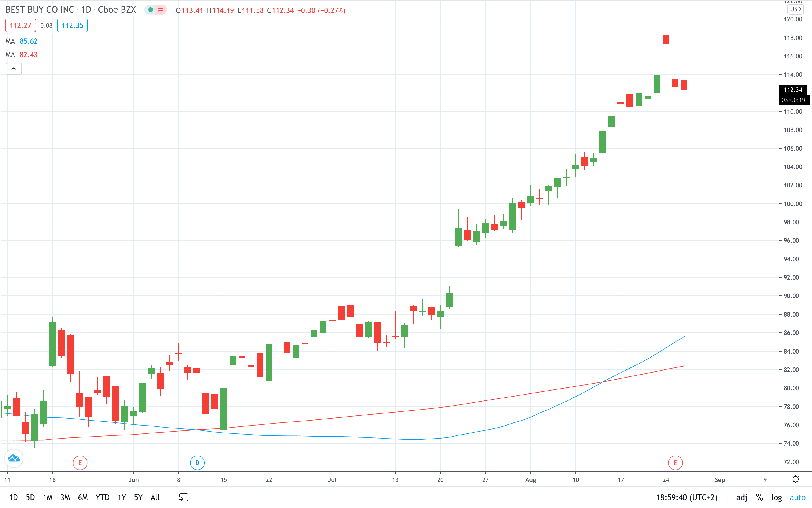Open chart settings gear icon
This screenshot has width=812, height=508.
(x=796, y=479)
